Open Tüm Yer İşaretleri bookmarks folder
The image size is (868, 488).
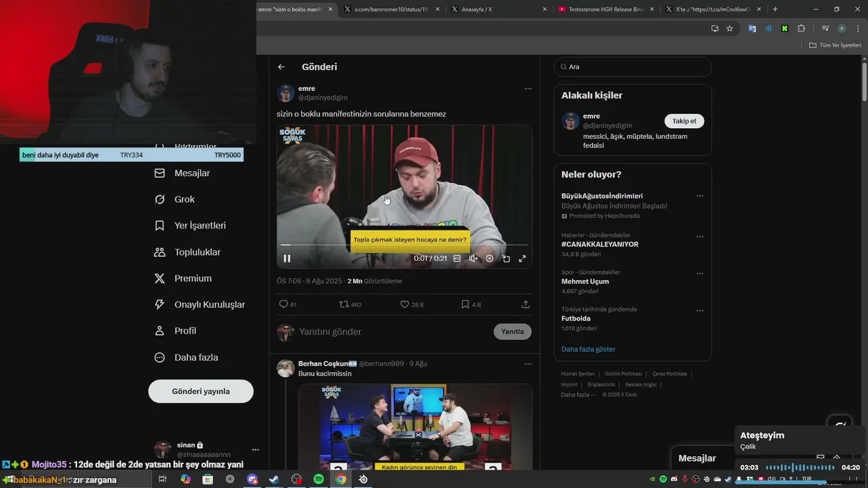tap(835, 45)
